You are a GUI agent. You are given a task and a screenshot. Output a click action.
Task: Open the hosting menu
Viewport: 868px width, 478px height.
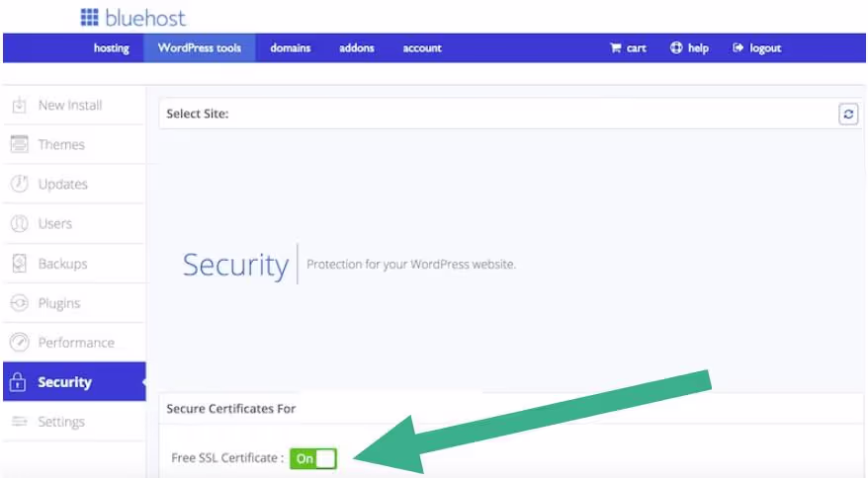[x=112, y=48]
